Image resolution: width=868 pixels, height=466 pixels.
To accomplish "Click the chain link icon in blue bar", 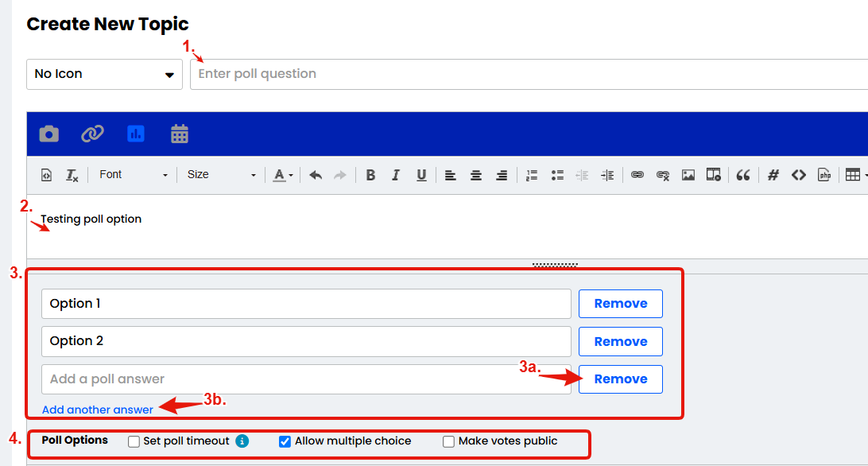I will coord(92,134).
